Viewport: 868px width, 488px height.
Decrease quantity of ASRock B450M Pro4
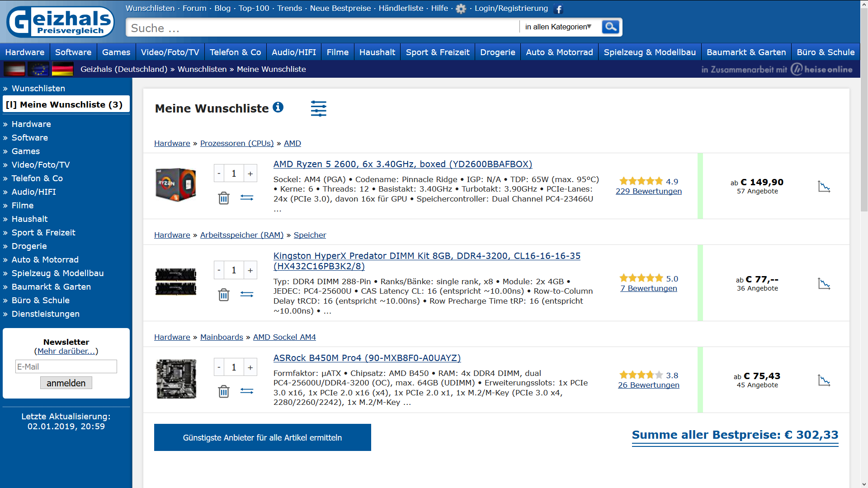coord(219,367)
